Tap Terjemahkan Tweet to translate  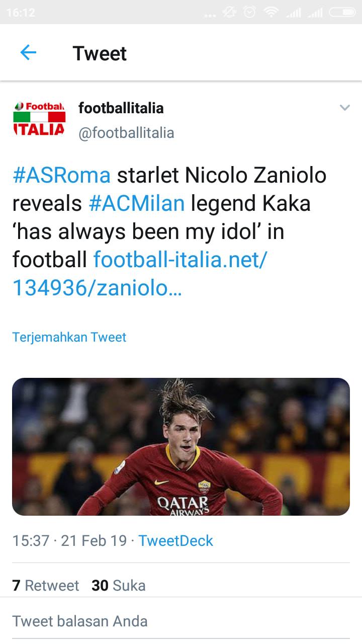(69, 337)
